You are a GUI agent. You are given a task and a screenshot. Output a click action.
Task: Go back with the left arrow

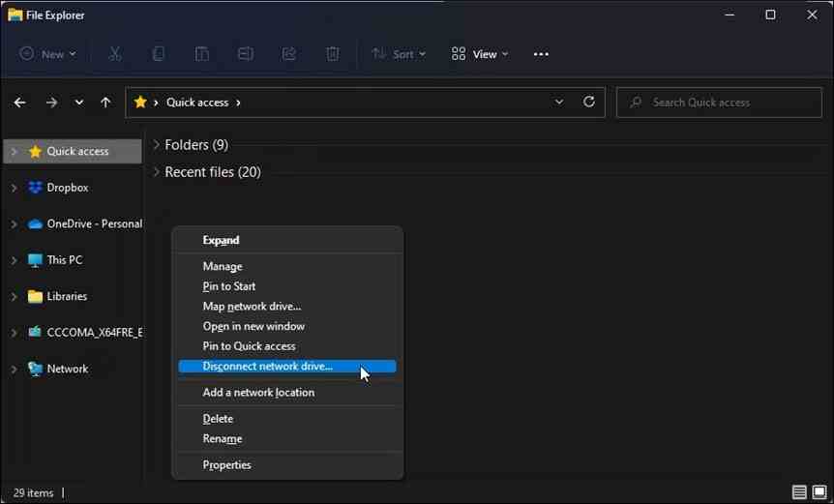[x=19, y=103]
